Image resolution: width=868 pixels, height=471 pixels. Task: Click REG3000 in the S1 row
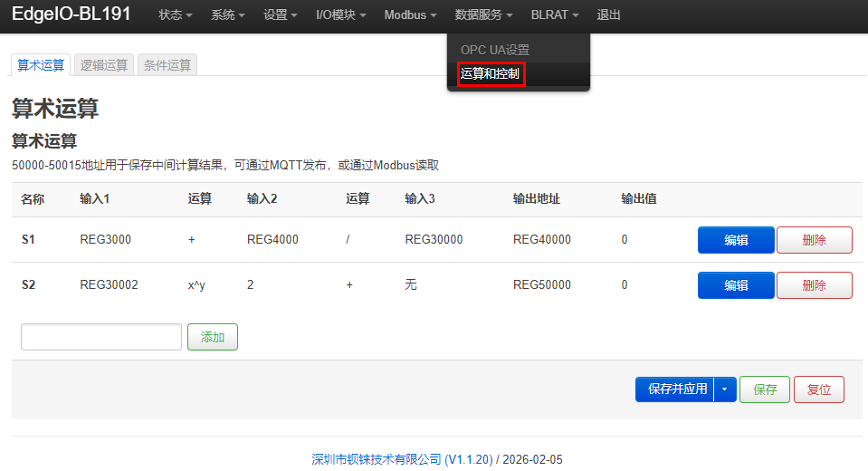pyautogui.click(x=105, y=239)
